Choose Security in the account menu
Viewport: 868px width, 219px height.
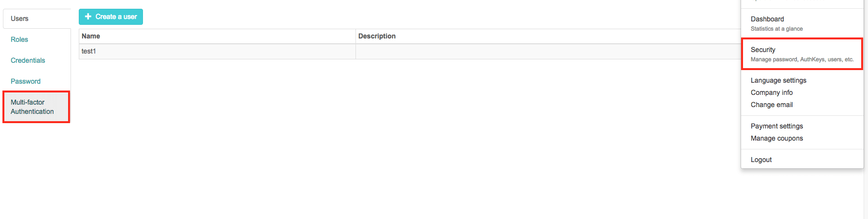763,50
